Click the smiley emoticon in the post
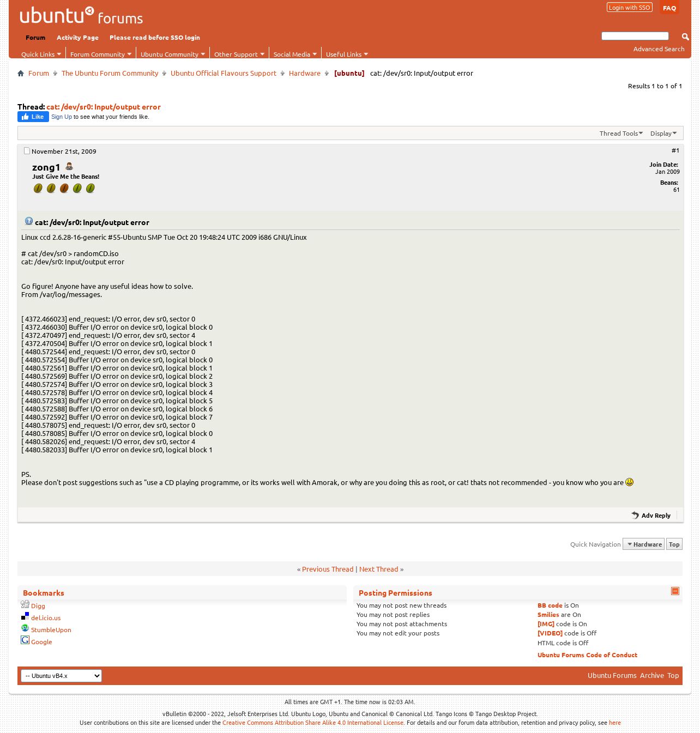The image size is (700, 733). [x=630, y=482]
